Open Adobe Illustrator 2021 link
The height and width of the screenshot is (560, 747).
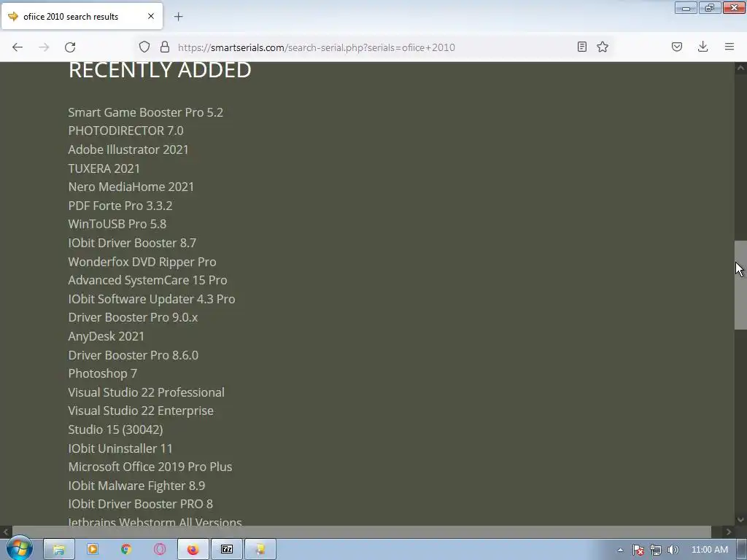point(128,149)
